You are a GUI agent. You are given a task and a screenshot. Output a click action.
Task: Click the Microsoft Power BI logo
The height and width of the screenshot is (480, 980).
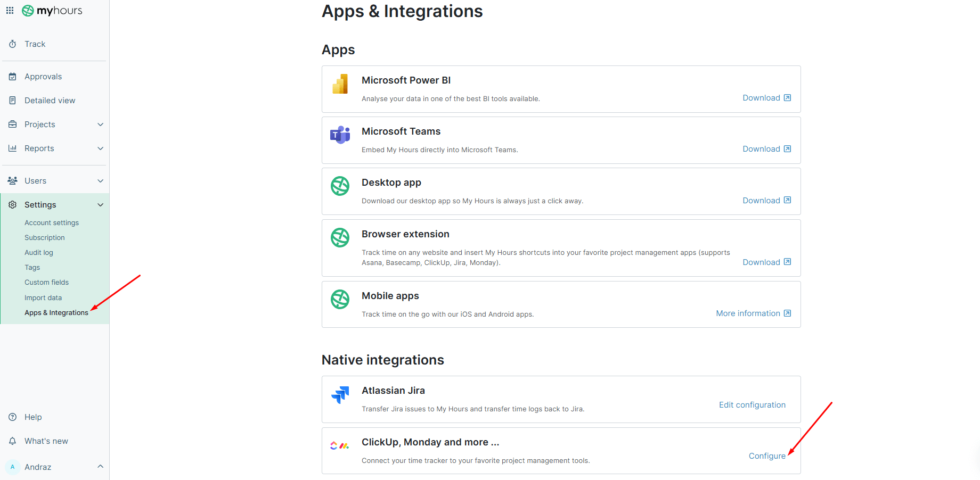pos(340,84)
